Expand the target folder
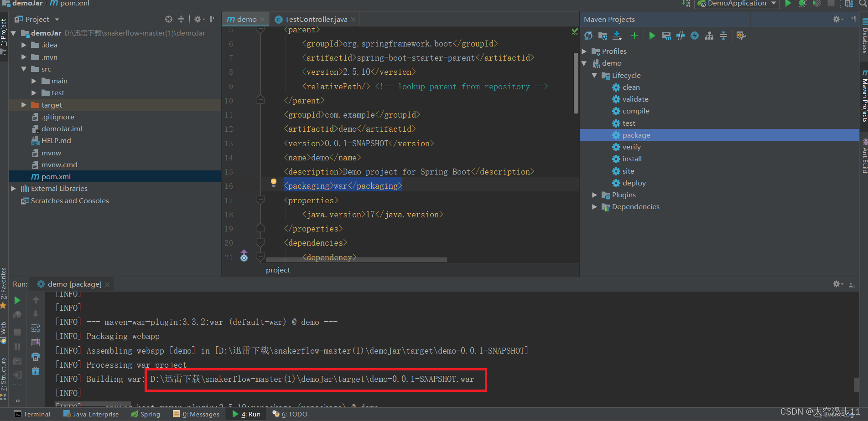This screenshot has height=421, width=868. tap(24, 105)
